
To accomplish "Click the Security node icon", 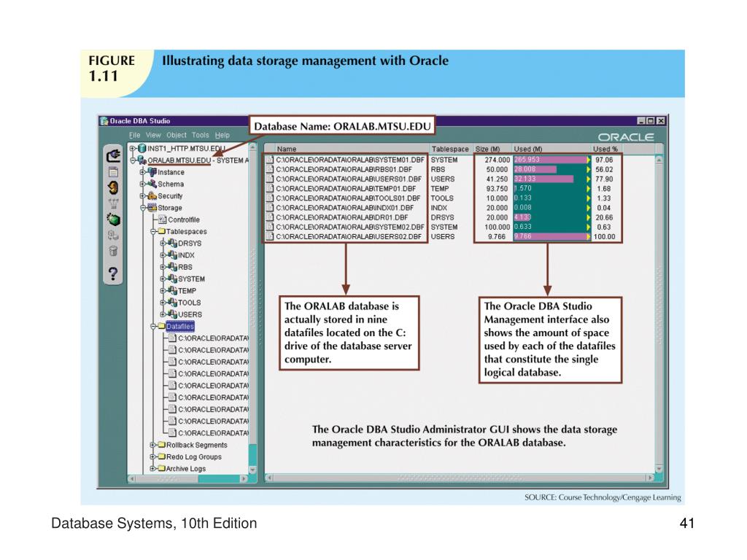I will [x=152, y=195].
